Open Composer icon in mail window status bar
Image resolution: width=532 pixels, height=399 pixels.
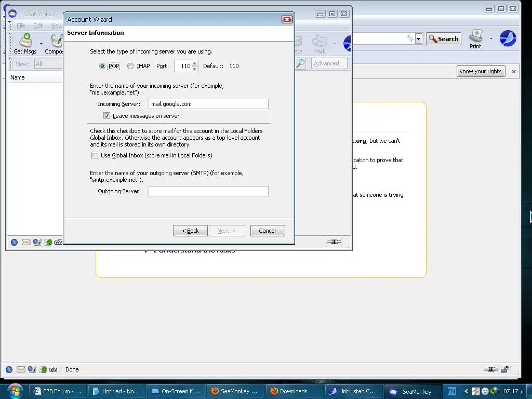pos(37,242)
